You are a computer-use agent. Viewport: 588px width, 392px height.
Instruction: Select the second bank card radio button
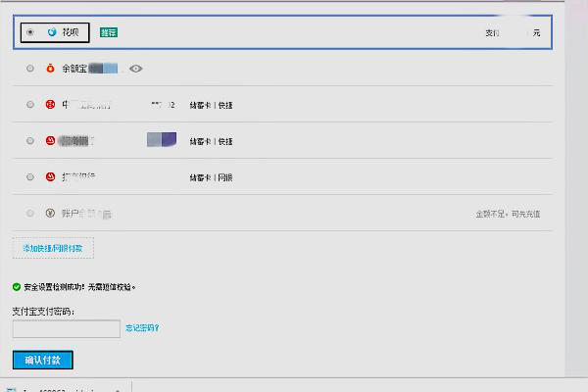pos(30,140)
